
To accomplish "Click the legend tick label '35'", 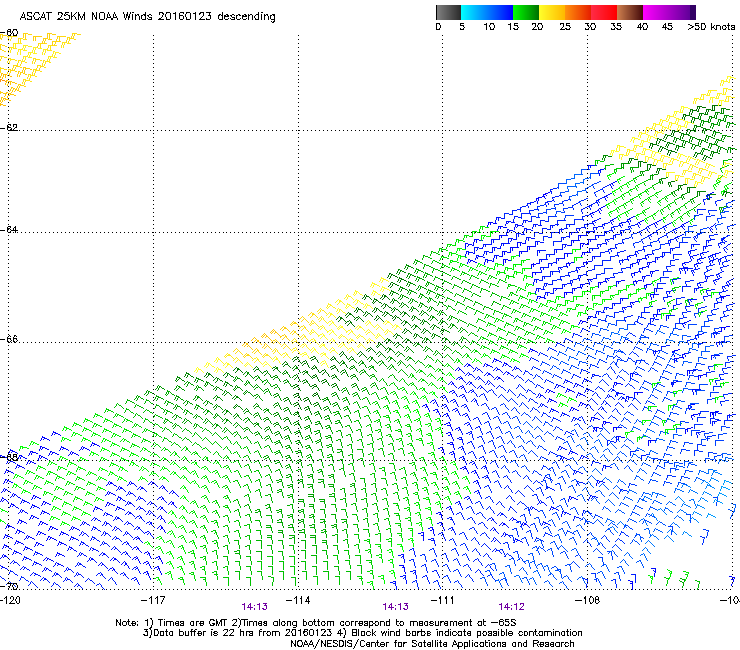I will coord(616,27).
